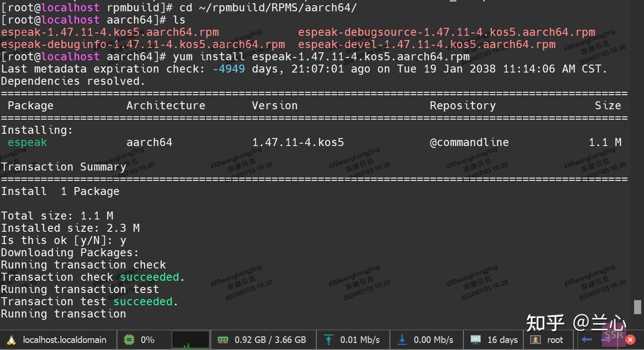Viewport: 644px width, 350px height.
Task: Click the server icon beside localhost.localdomain
Action: point(11,339)
